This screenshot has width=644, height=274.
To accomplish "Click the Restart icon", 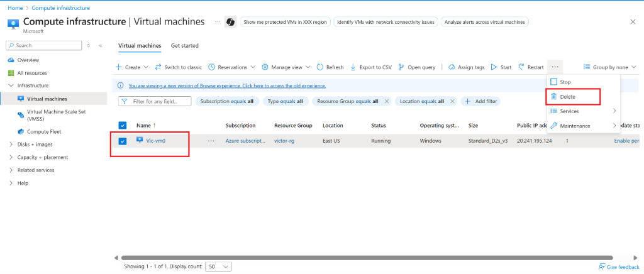I will coord(521,67).
